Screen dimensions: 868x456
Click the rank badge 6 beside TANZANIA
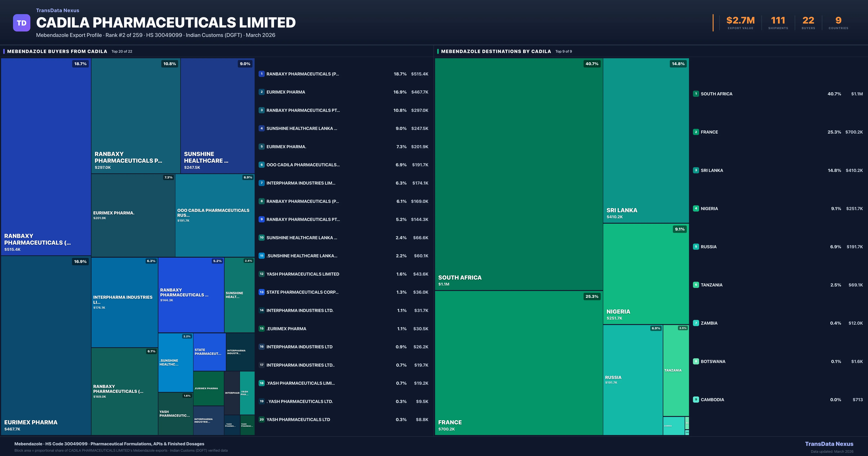696,285
